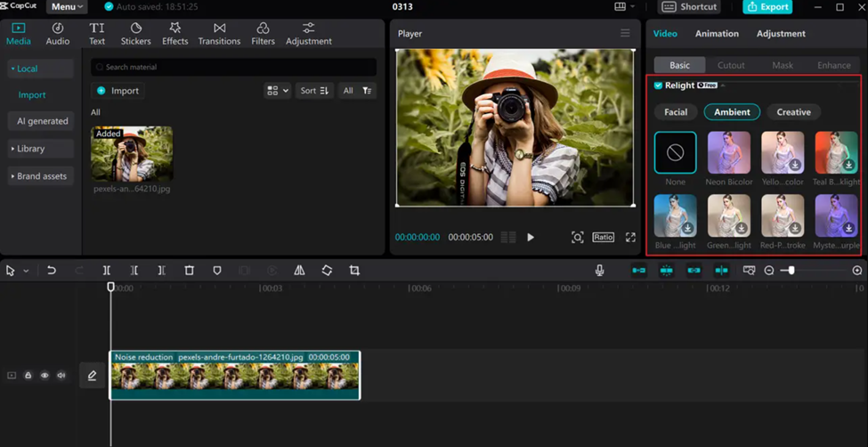
Task: Open the Stickers panel
Action: click(x=135, y=33)
